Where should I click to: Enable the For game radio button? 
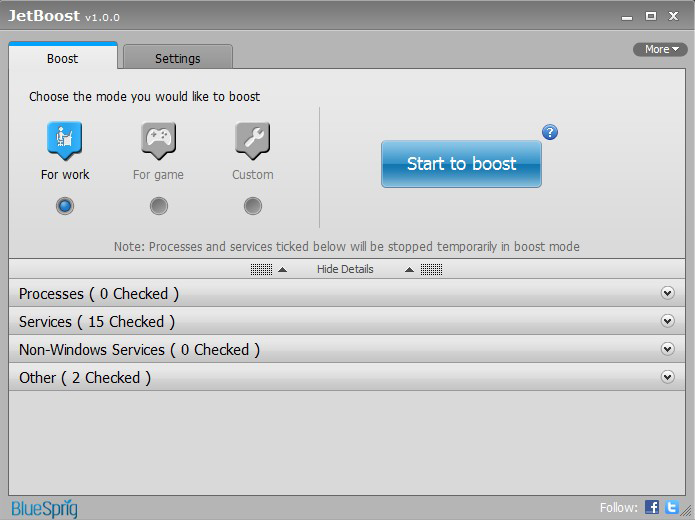click(x=159, y=206)
